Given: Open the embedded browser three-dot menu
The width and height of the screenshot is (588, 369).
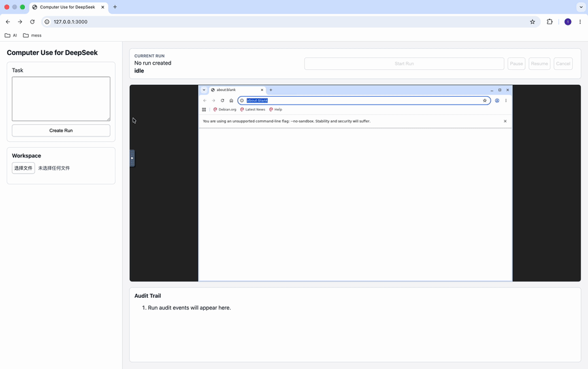Looking at the screenshot, I should (x=506, y=101).
